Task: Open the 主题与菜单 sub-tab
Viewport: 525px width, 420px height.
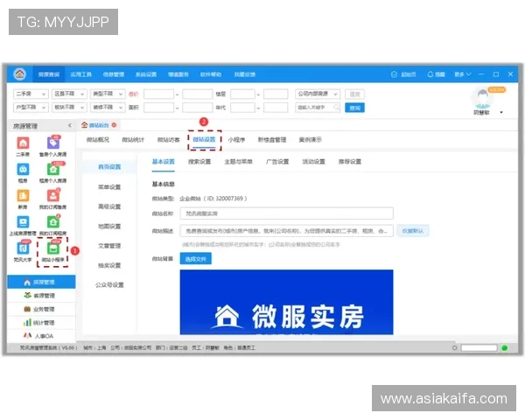Action: click(238, 162)
